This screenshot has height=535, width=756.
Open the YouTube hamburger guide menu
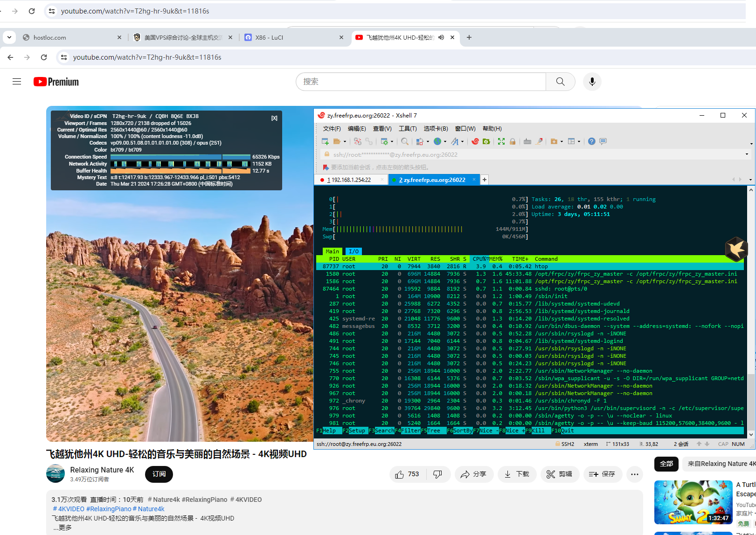tap(17, 82)
